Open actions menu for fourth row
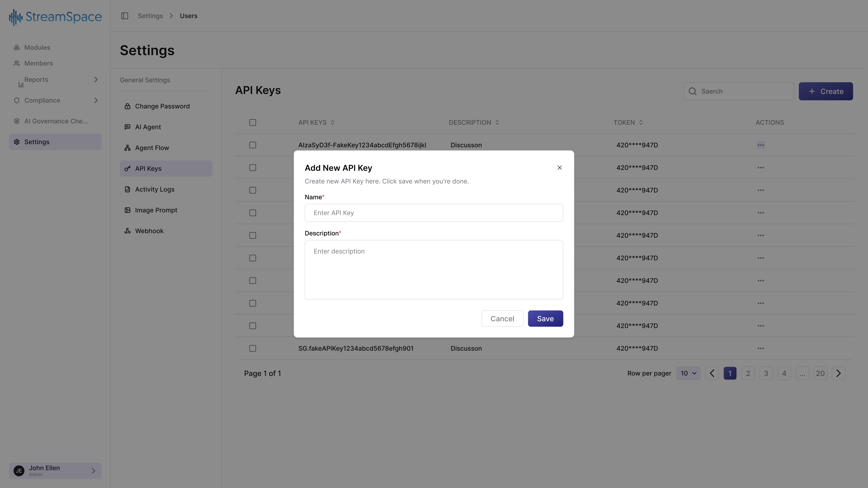This screenshot has height=488, width=868. pos(761,213)
